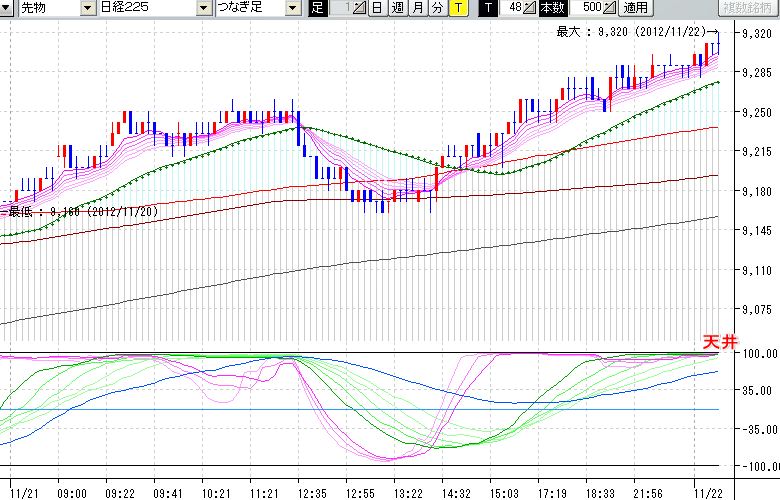The image size is (780, 500).
Task: Click the 最低 9,160 low price label
Action: click(x=82, y=212)
